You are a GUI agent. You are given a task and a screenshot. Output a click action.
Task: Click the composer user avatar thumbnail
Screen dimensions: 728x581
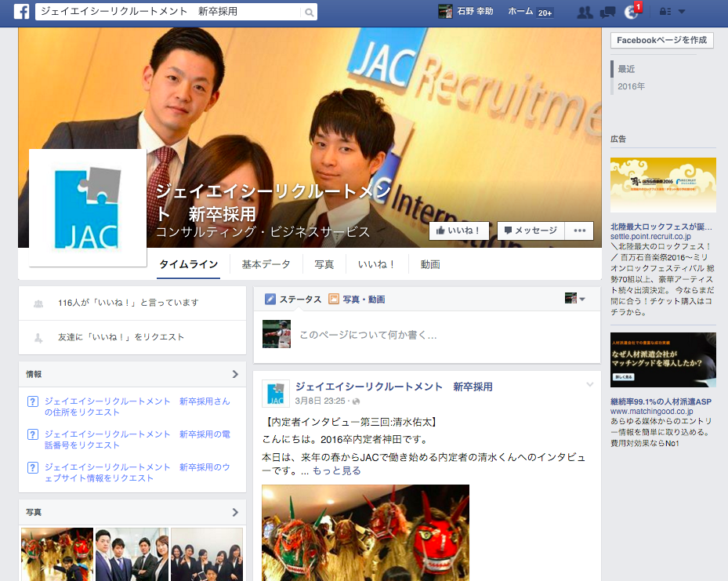coord(277,334)
